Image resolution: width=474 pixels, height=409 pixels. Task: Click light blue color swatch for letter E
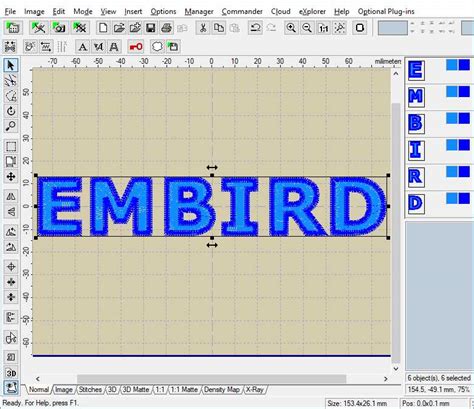(452, 65)
